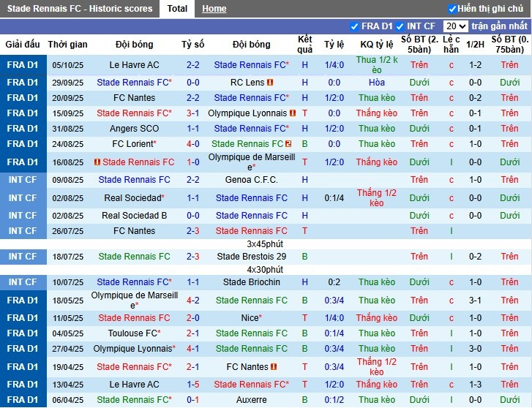
Task: Click the red card icon on the 19/04/25 row
Action: pyautogui.click(x=274, y=367)
